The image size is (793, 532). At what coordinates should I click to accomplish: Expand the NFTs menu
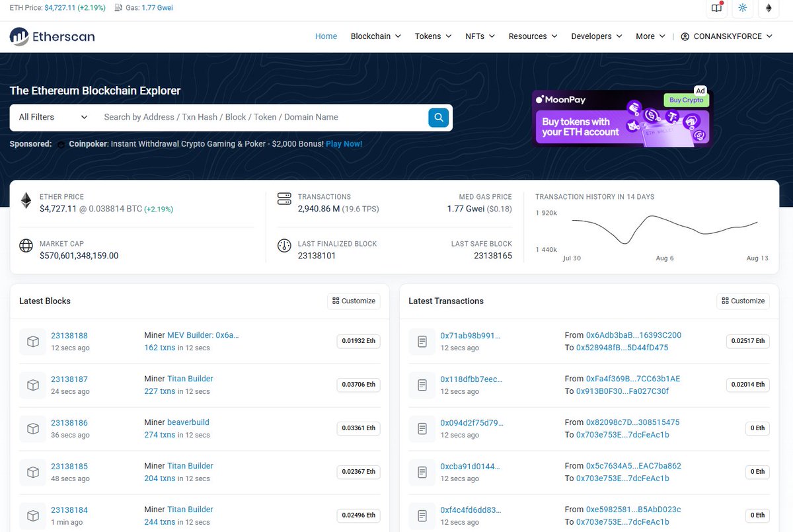coord(480,36)
